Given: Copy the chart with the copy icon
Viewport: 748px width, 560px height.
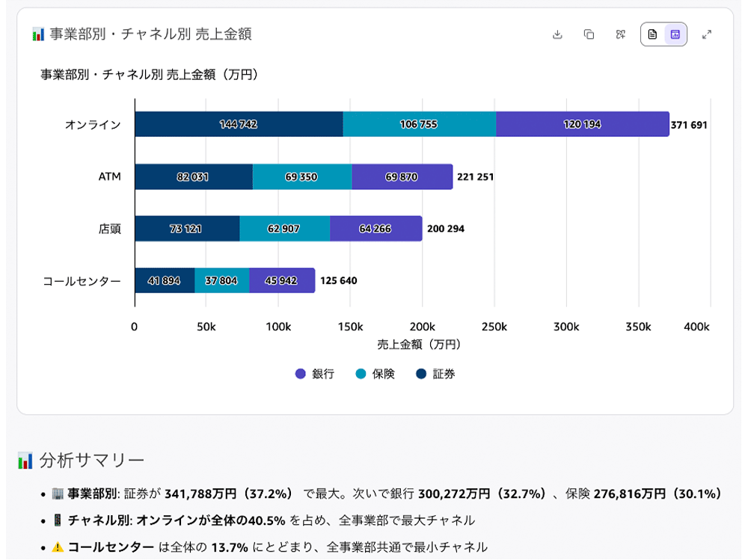Looking at the screenshot, I should click(x=589, y=34).
